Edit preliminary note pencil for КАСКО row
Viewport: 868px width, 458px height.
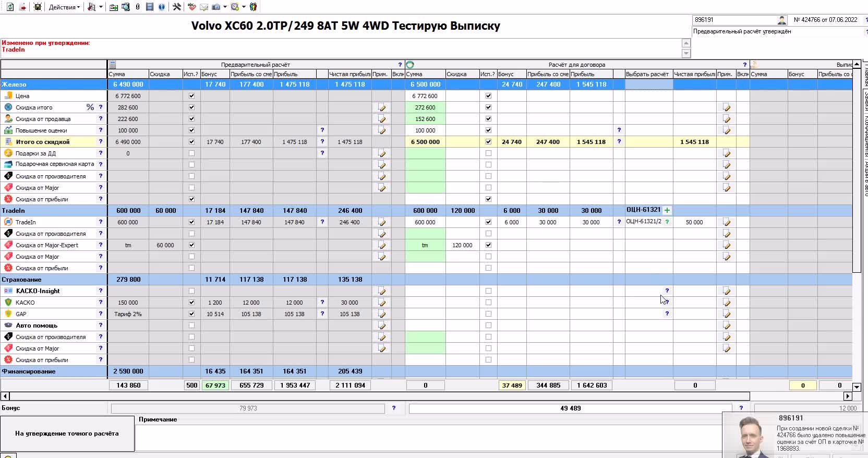[382, 303]
